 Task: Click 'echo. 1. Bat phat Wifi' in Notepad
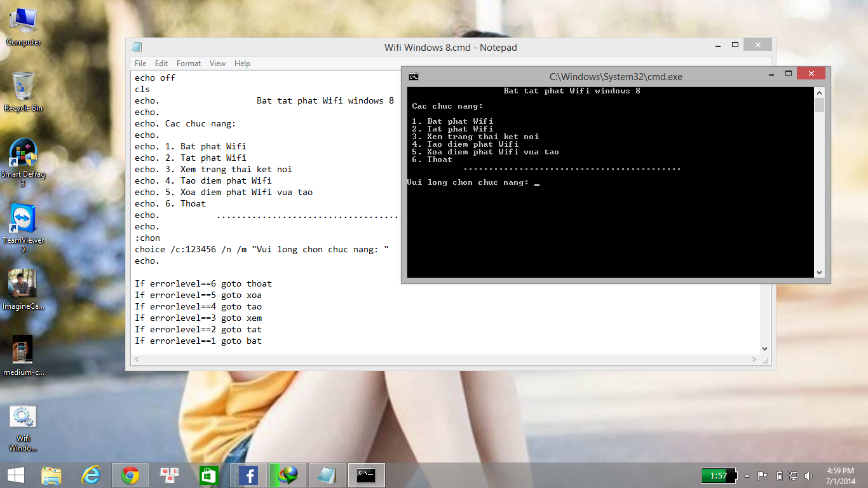(x=191, y=146)
